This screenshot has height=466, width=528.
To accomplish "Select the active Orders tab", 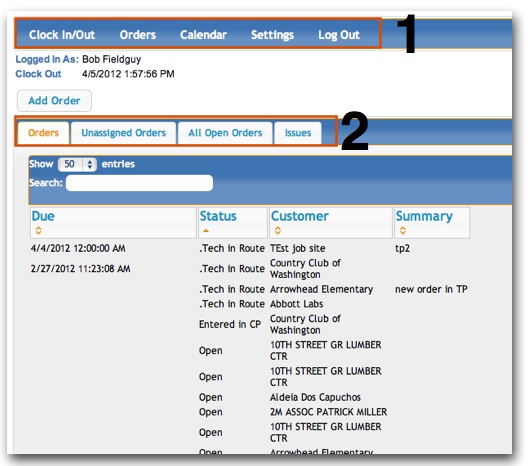I will pyautogui.click(x=43, y=133).
